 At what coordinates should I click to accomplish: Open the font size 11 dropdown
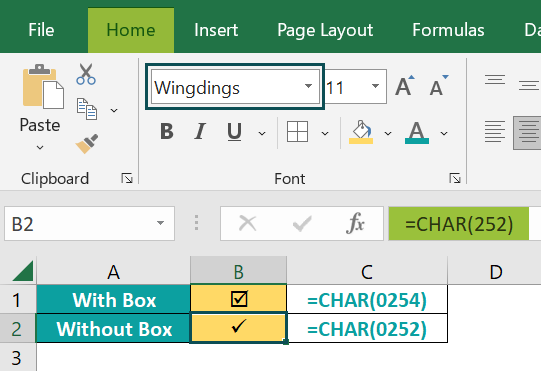pyautogui.click(x=375, y=86)
